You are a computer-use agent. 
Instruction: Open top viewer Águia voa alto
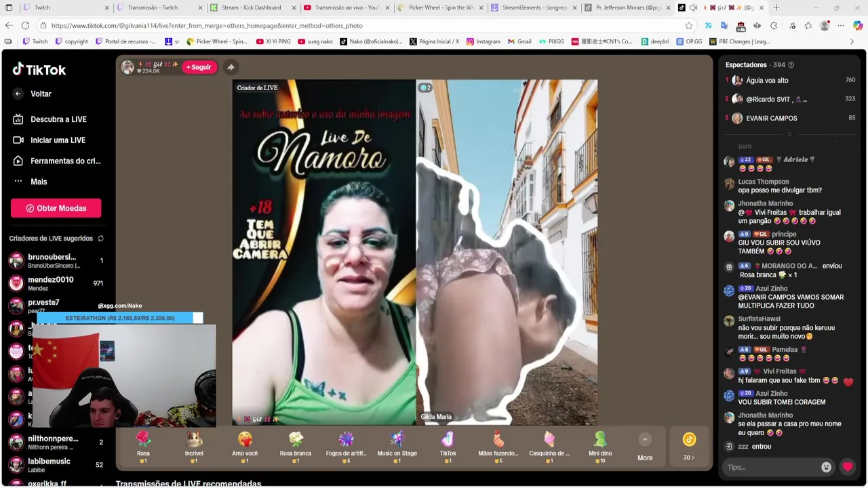click(x=790, y=80)
